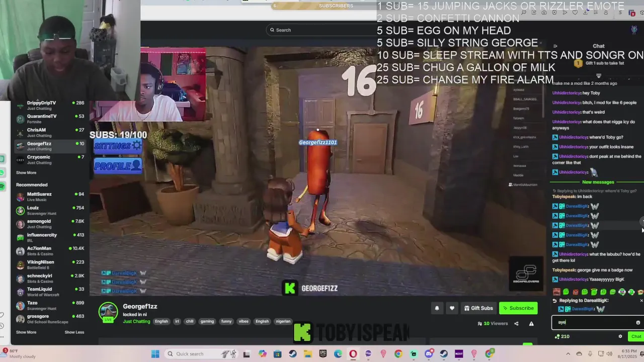This screenshot has height=362, width=644.
Task: Click the Georgef1zz channel name link
Action: 140,306
